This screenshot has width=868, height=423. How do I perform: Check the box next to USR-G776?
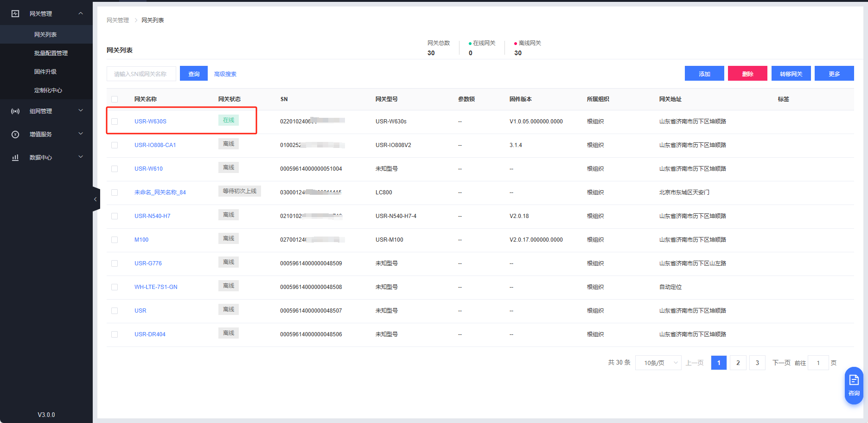pyautogui.click(x=115, y=263)
